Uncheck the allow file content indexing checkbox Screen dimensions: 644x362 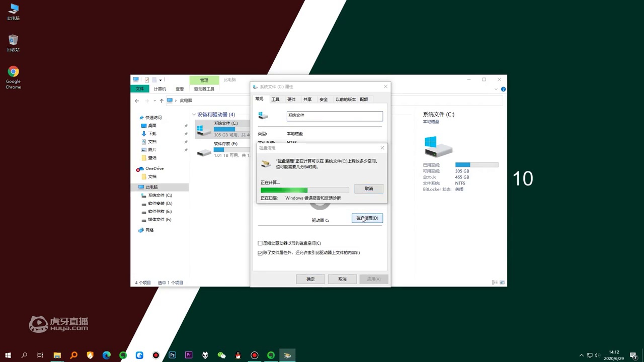click(260, 253)
